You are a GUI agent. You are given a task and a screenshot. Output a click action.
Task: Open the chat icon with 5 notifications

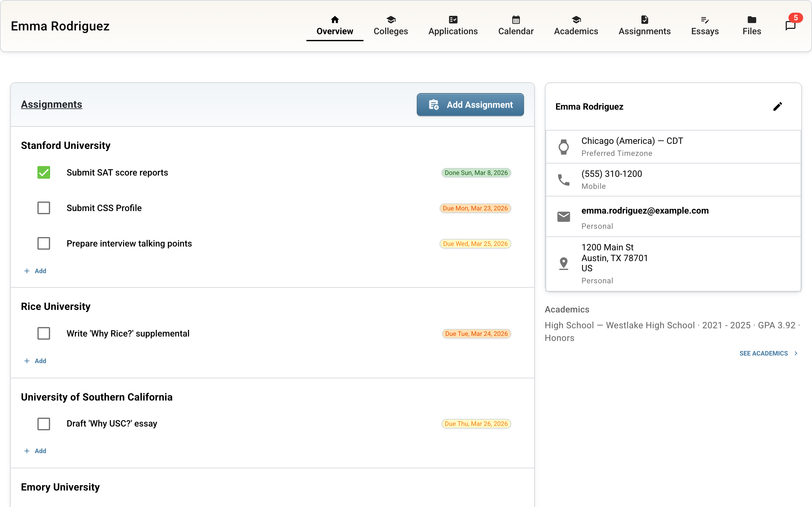click(x=790, y=26)
